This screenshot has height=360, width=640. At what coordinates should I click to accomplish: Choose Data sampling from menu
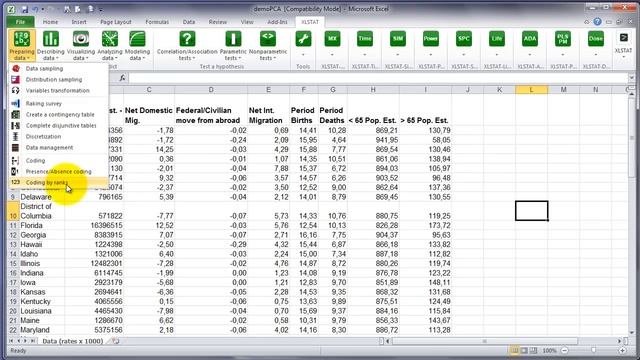58,69
